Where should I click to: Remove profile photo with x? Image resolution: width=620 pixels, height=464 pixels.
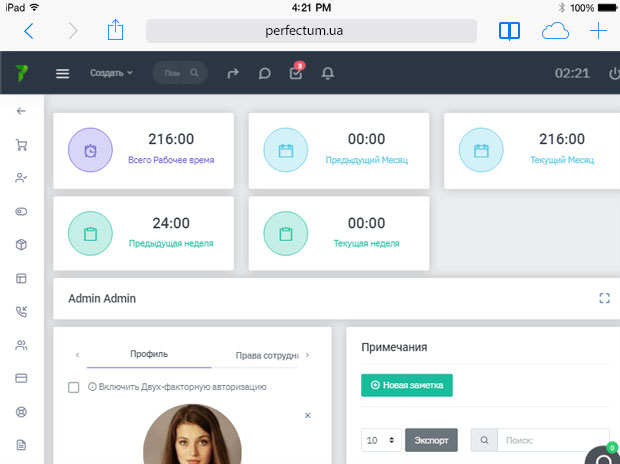click(x=308, y=415)
